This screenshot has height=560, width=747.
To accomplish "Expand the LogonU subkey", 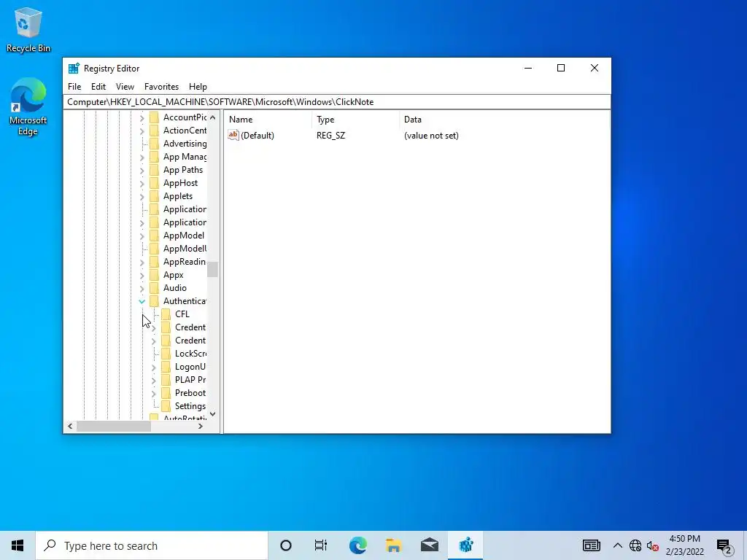I will 153,367.
